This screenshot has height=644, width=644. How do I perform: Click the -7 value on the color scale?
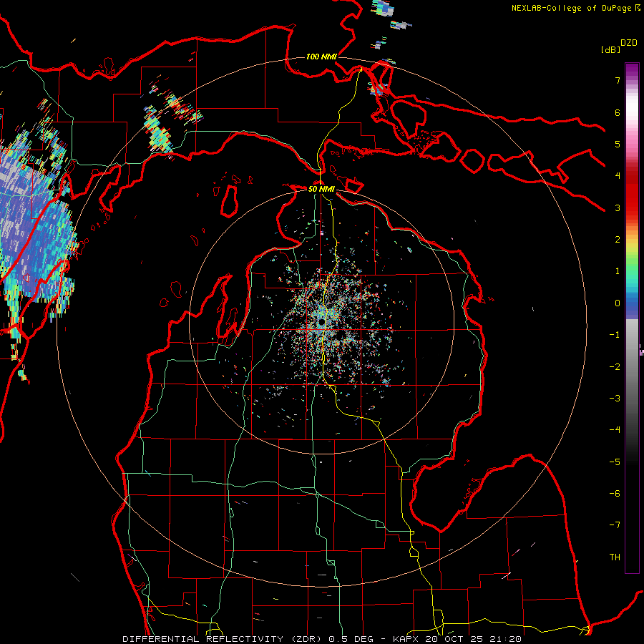tap(615, 525)
